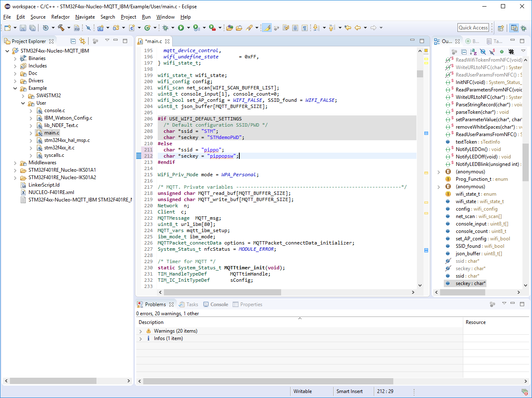This screenshot has width=532, height=398.
Task: Open the Refactor menu
Action: pos(60,17)
